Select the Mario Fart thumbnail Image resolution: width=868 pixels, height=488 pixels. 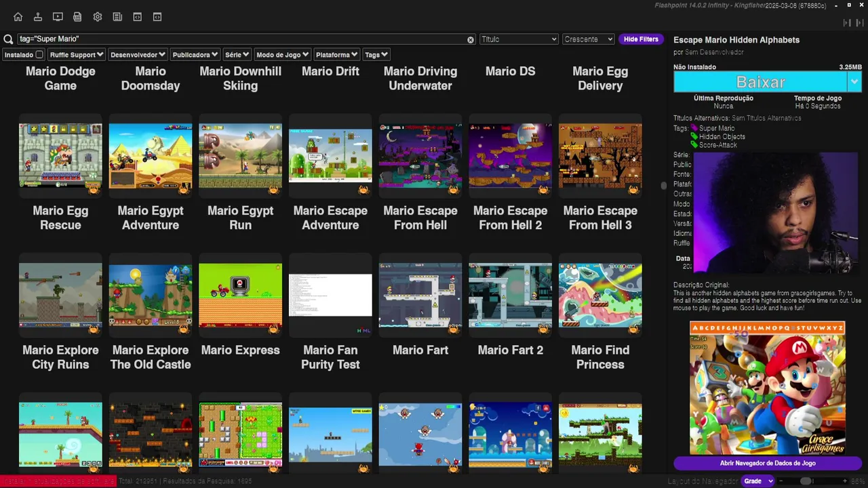click(x=420, y=296)
